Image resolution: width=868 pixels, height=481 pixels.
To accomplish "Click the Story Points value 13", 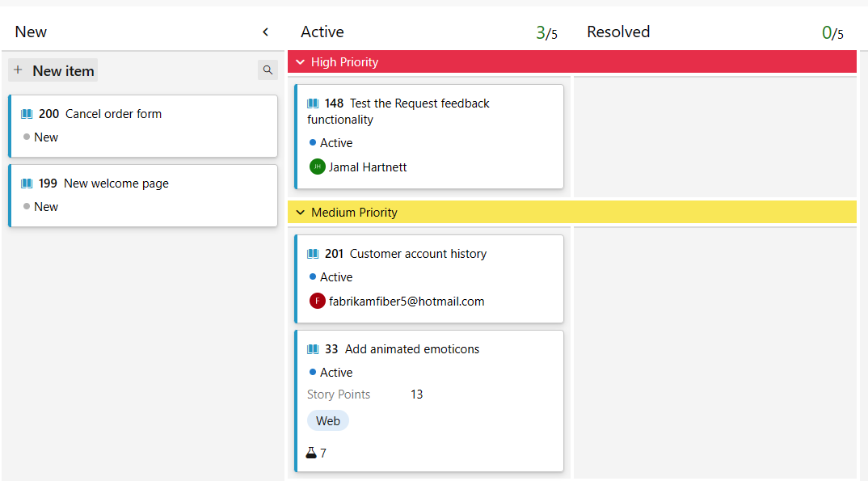I will [x=416, y=395].
